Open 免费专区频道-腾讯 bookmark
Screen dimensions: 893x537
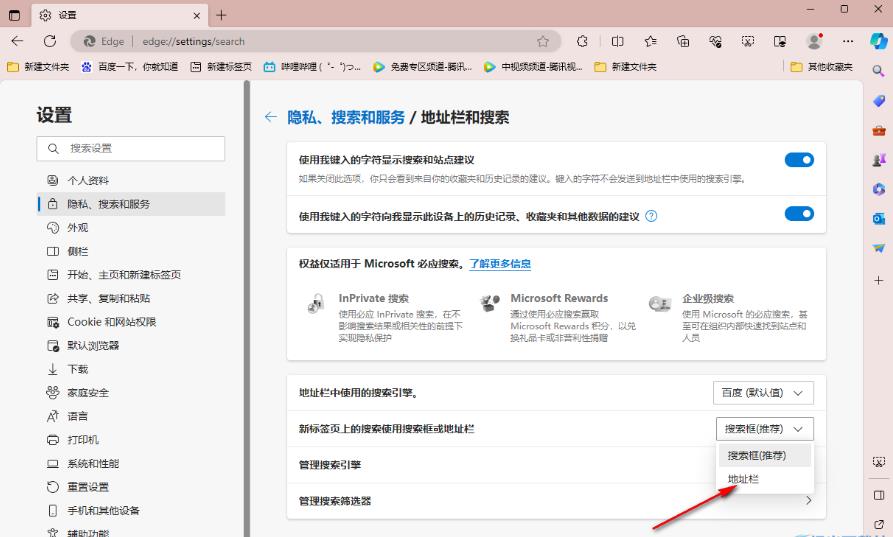point(422,67)
